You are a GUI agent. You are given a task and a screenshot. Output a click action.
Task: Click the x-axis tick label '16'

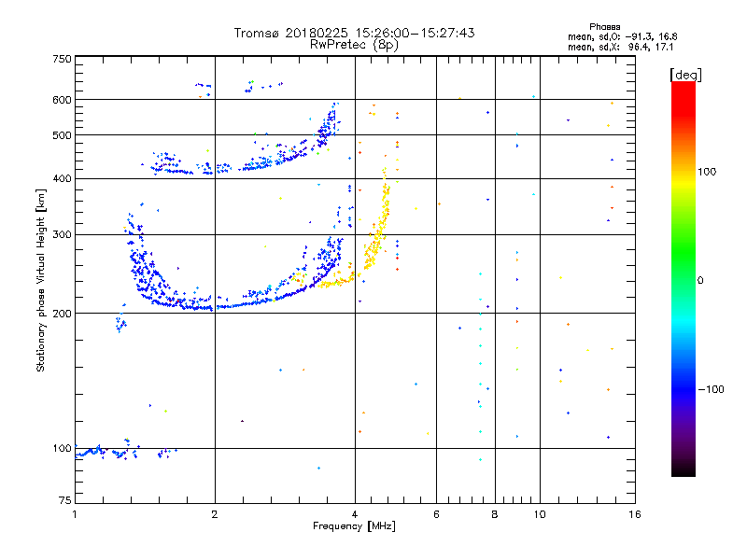click(635, 514)
